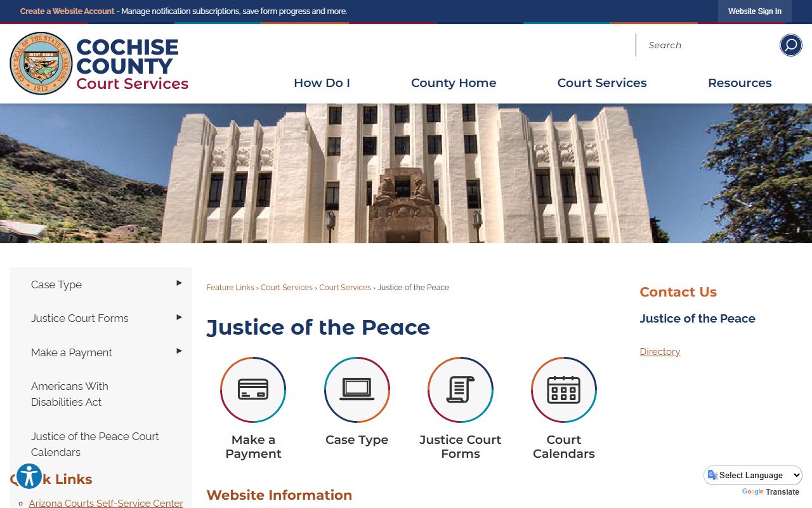Select Justice Court Forms in the sidebar

point(80,318)
